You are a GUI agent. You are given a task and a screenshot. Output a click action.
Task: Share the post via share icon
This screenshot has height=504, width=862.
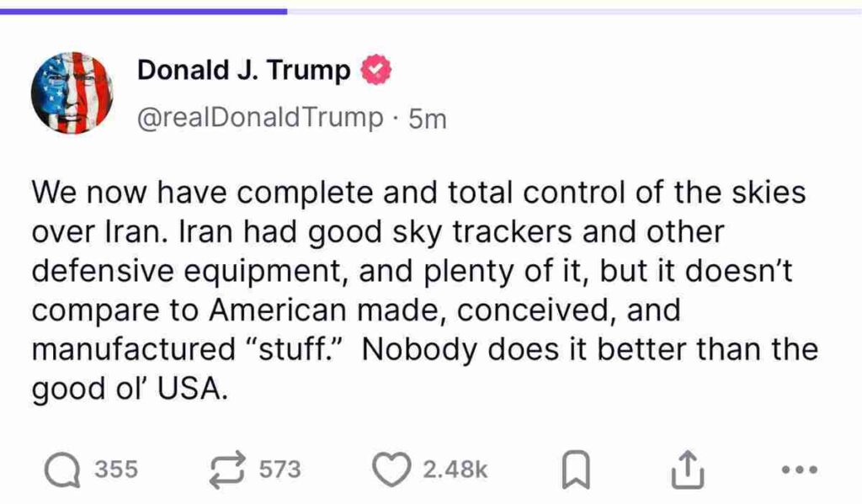[x=686, y=470]
